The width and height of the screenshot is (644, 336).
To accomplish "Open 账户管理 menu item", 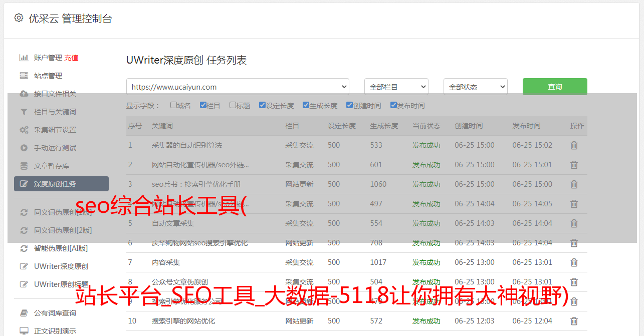I will pos(48,58).
